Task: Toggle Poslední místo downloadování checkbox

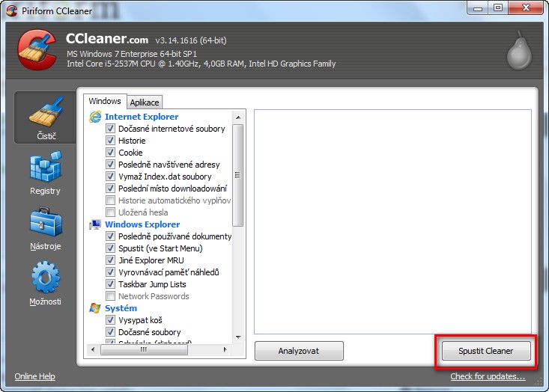Action: (110, 188)
